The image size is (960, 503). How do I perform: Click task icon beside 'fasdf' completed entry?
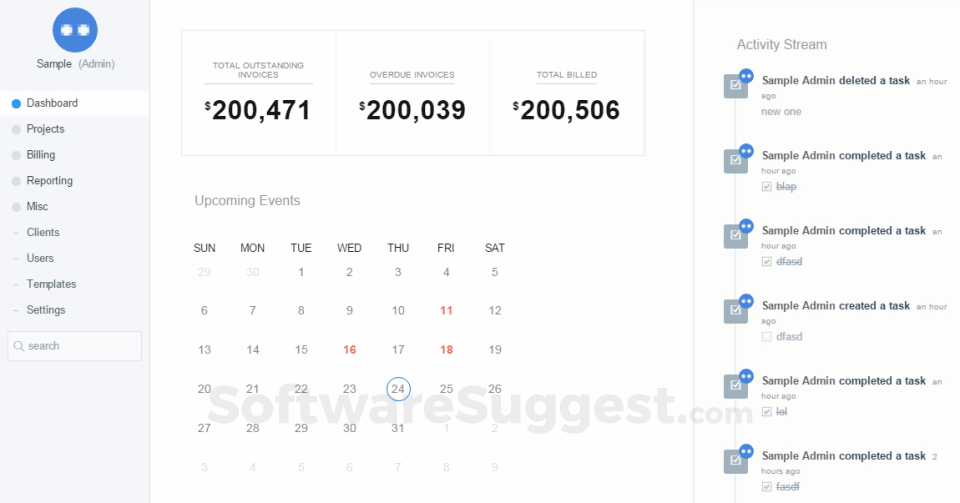[735, 461]
